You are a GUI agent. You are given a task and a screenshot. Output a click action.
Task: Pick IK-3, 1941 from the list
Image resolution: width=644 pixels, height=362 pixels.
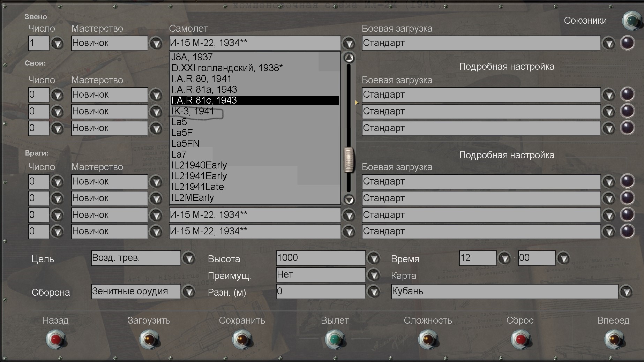pyautogui.click(x=255, y=111)
